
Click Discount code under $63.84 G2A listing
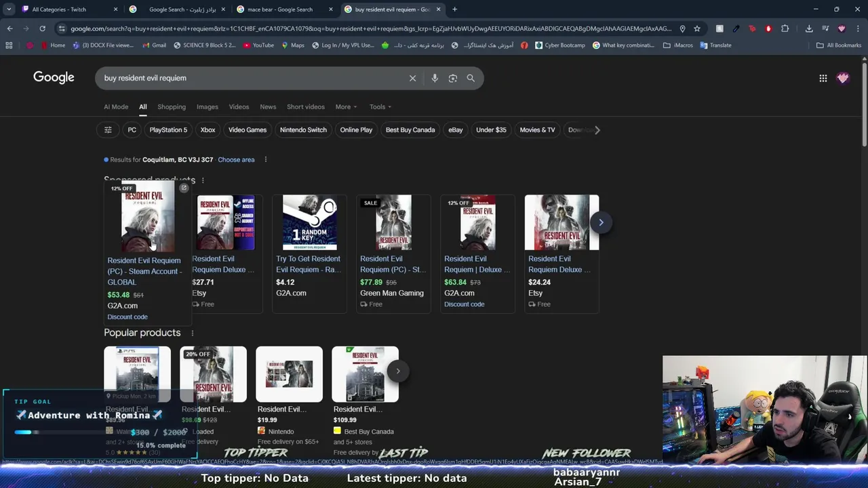[x=464, y=304]
